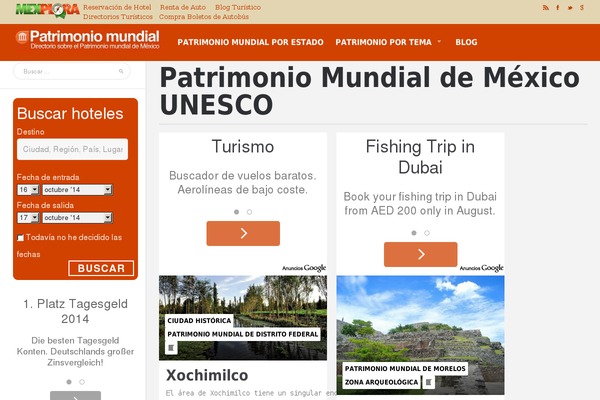Open the check-out day dropdown (17)
Viewport: 600px width, 400px height.
click(28, 218)
